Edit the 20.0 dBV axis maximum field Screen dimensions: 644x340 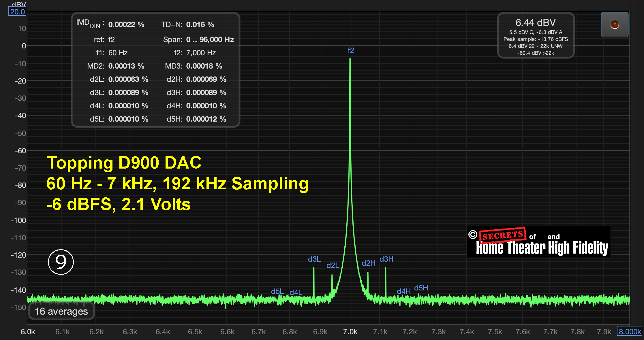(17, 12)
